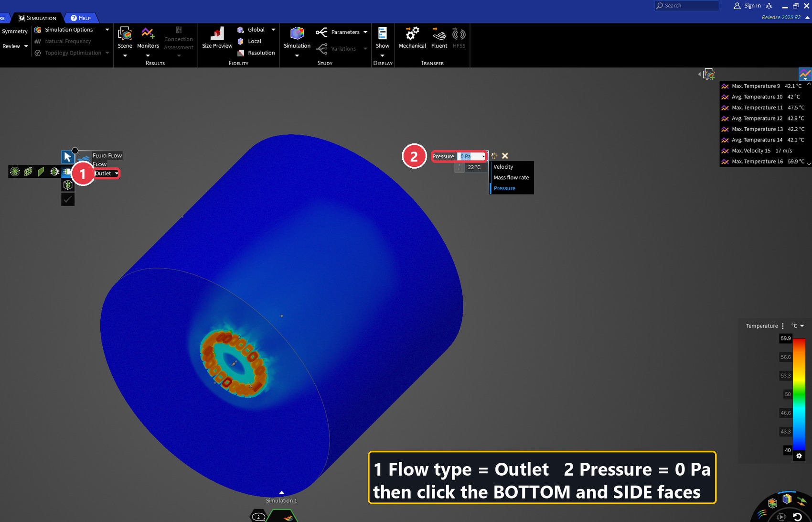Screen dimensions: 812x522
Task: Select the green plane condition icon
Action: pyautogui.click(x=41, y=172)
